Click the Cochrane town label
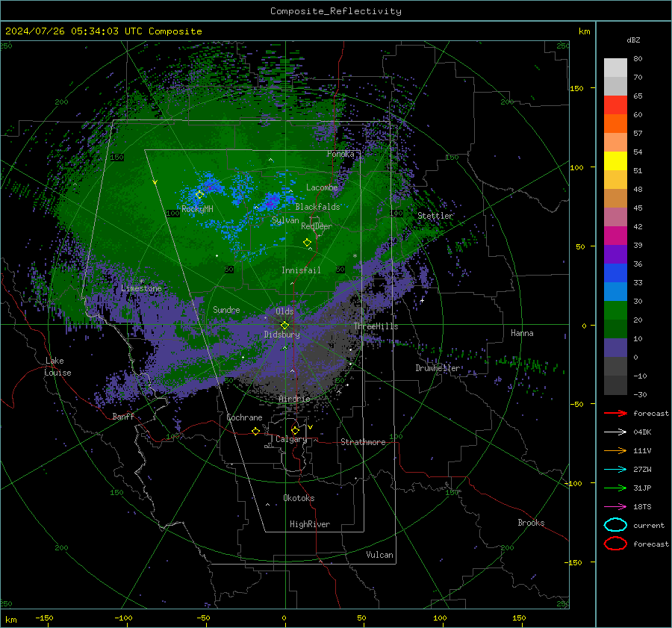This screenshot has width=672, height=628. [x=244, y=417]
